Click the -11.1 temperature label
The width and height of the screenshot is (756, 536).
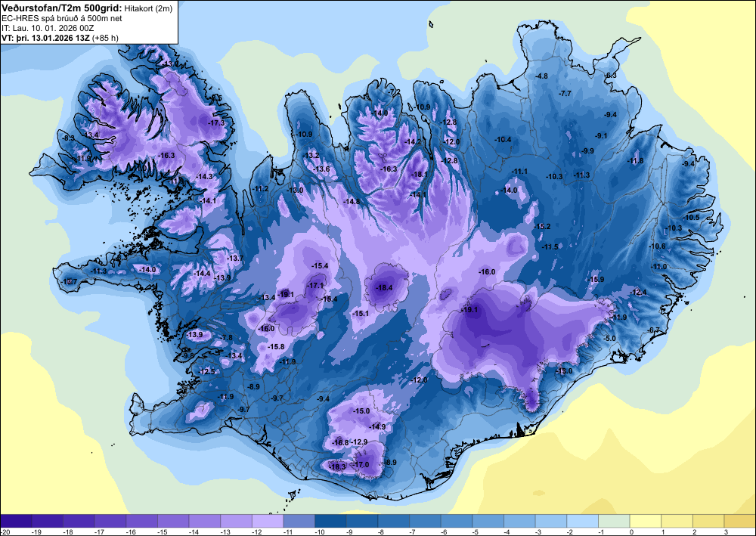[520, 172]
